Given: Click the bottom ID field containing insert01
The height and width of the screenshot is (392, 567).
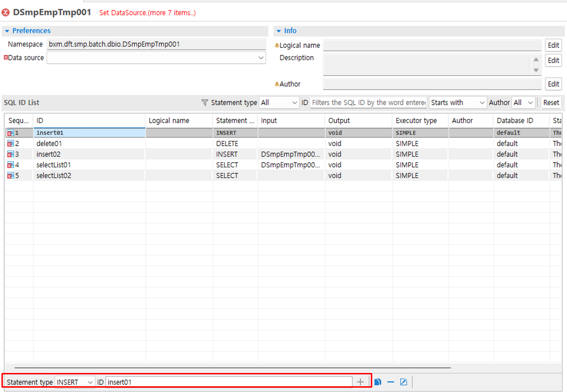Looking at the screenshot, I should click(229, 382).
